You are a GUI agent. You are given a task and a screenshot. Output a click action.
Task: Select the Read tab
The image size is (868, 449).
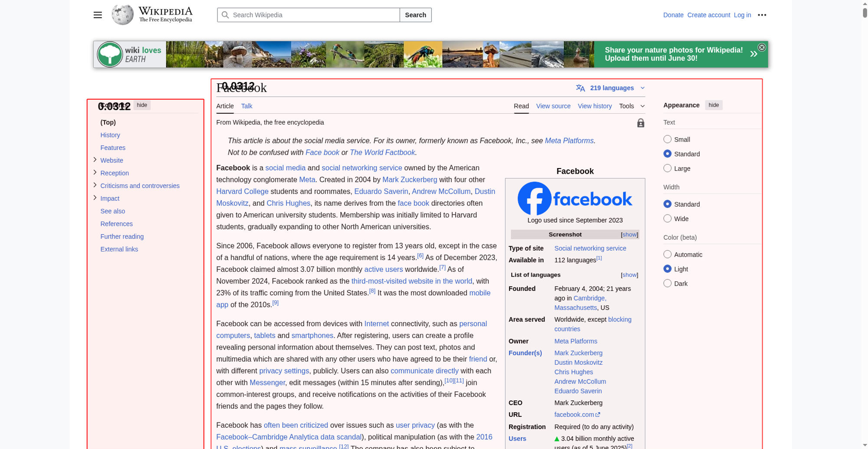(521, 106)
